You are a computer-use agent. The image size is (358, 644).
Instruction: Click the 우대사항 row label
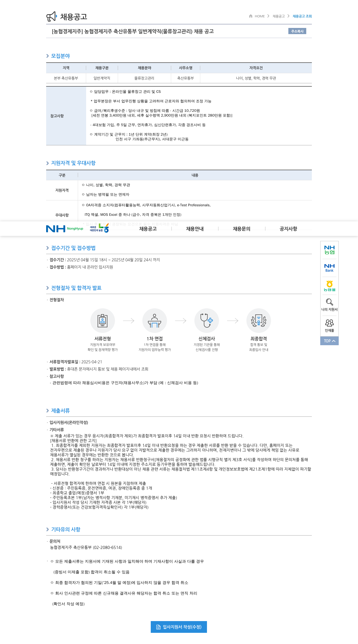pyautogui.click(x=62, y=215)
